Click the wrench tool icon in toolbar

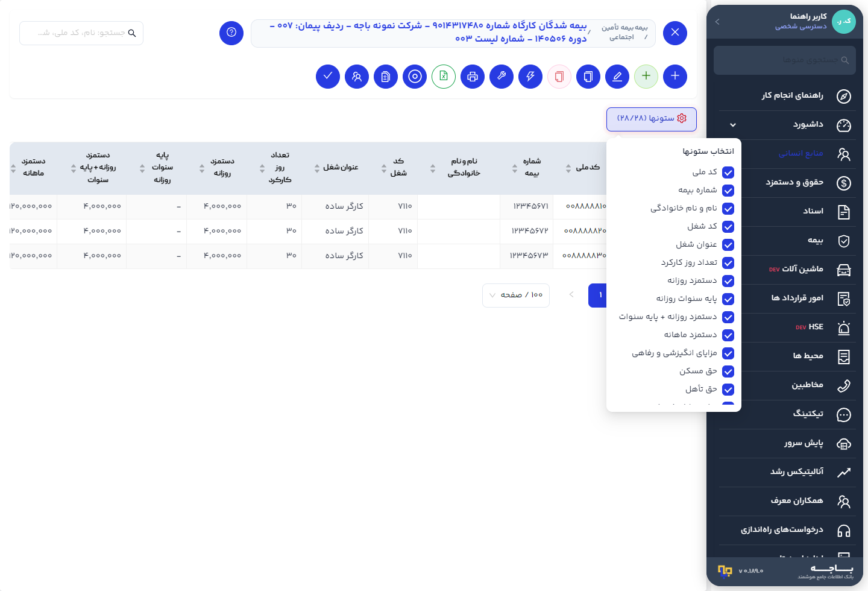502,76
